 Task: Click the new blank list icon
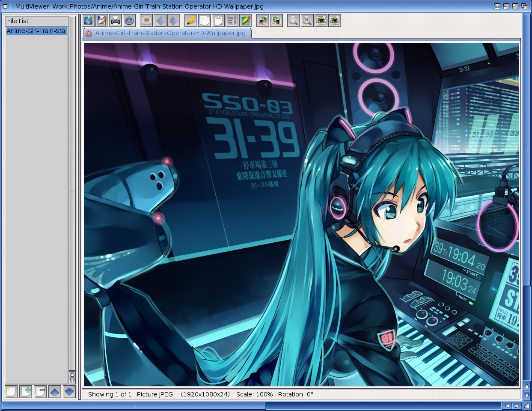11,392
